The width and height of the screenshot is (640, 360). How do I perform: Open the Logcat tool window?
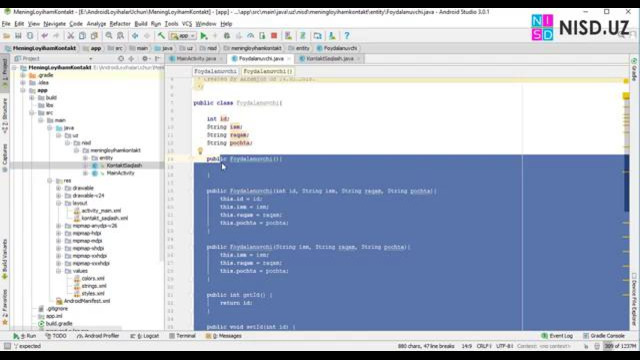pos(144,336)
